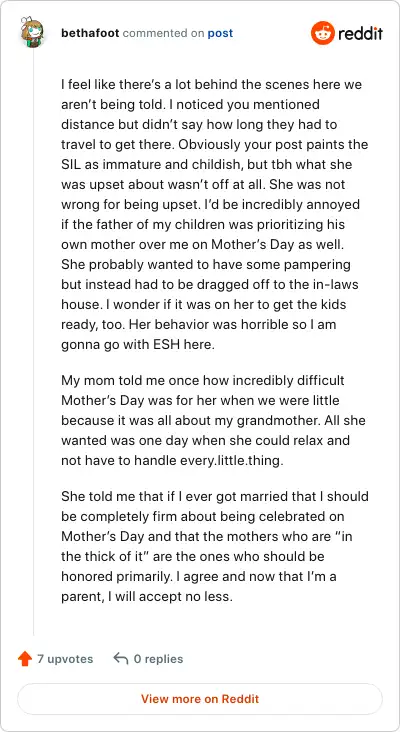Click the "0 replies" count label
Viewport: 400px width, 732px height.
158,659
